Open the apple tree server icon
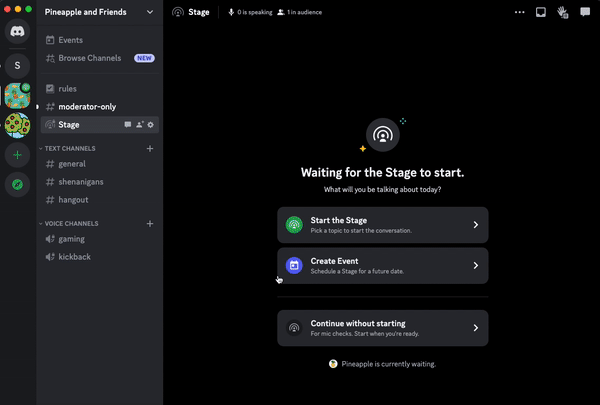 [x=17, y=125]
